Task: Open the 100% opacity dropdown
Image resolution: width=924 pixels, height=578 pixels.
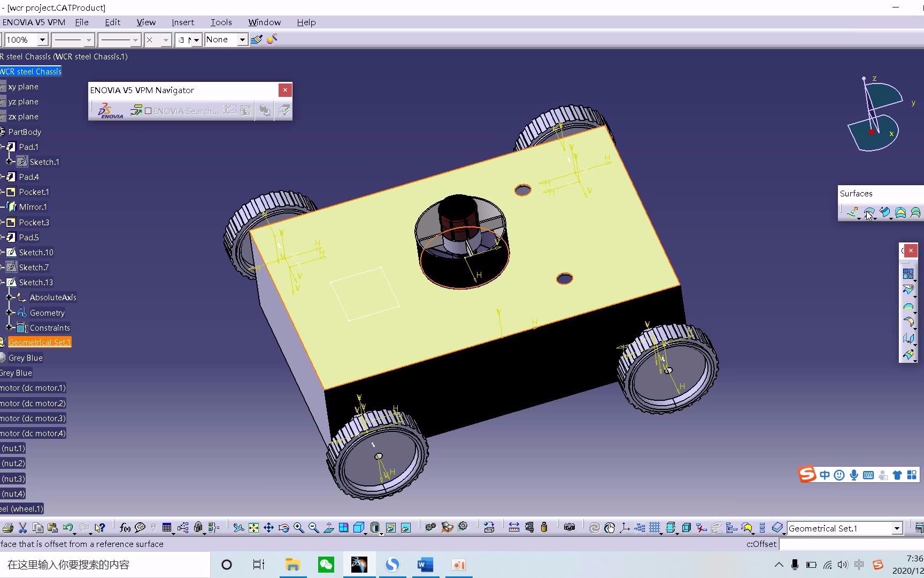Action: click(43, 40)
